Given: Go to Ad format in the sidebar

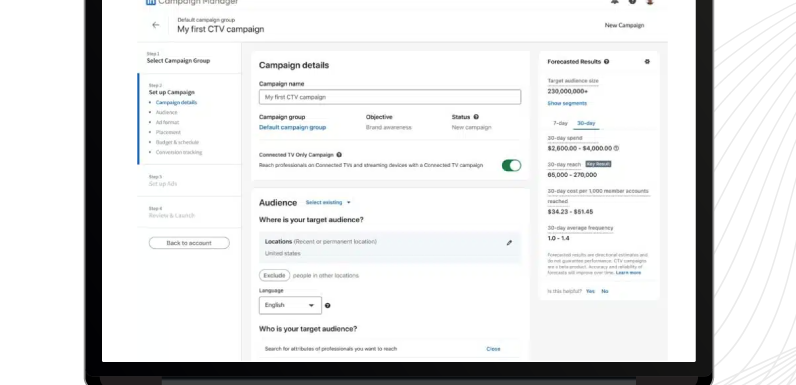Looking at the screenshot, I should click(x=167, y=122).
